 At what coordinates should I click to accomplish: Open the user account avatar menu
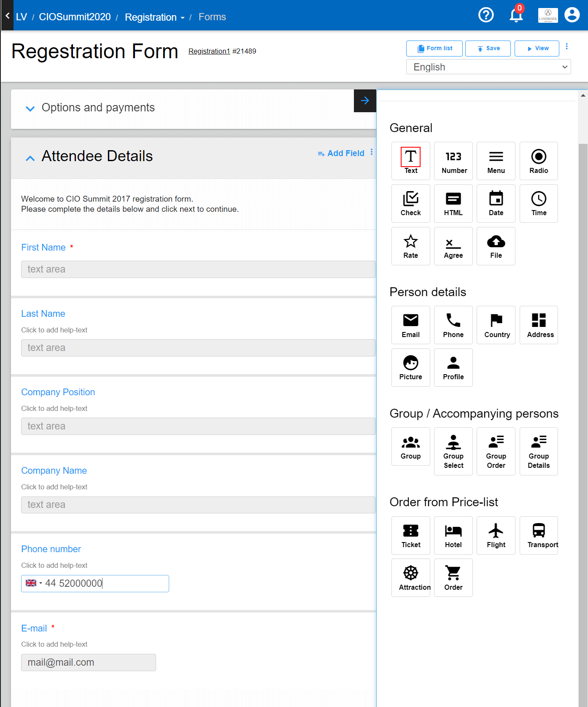pos(572,15)
